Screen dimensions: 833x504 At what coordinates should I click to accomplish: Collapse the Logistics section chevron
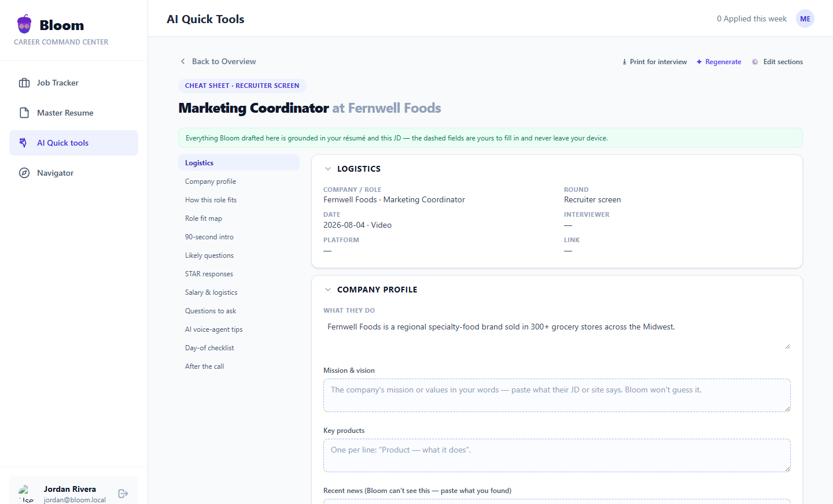tap(328, 169)
